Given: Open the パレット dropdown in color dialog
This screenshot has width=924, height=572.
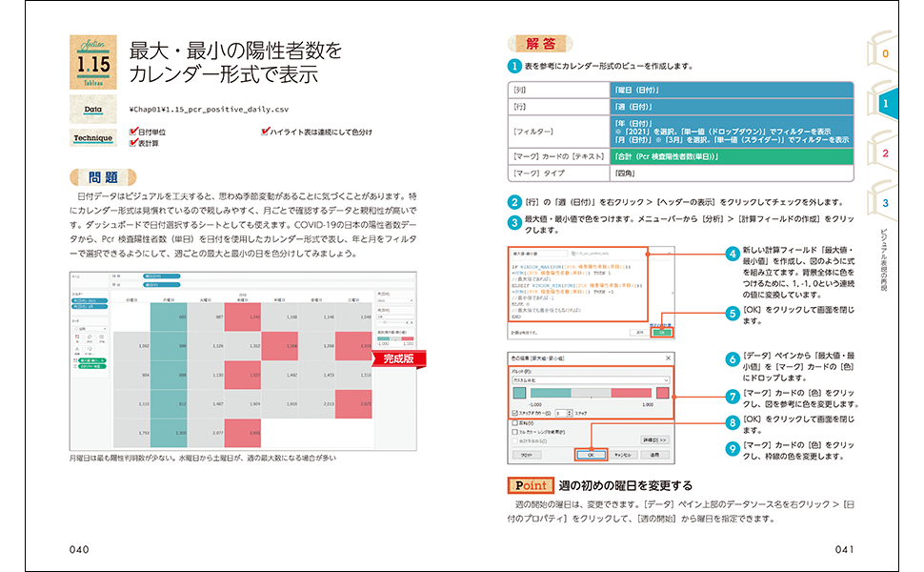Looking at the screenshot, I should (x=591, y=380).
